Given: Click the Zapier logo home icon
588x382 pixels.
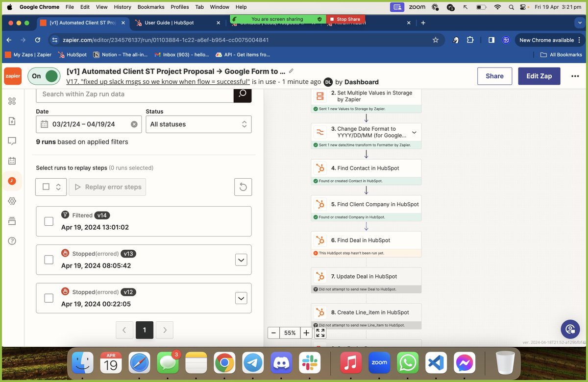Looking at the screenshot, I should click(x=13, y=76).
